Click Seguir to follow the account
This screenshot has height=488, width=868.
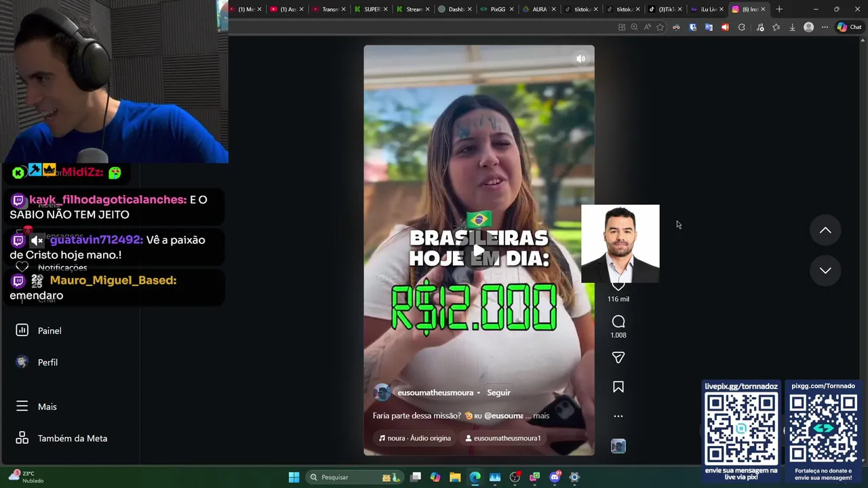(498, 392)
